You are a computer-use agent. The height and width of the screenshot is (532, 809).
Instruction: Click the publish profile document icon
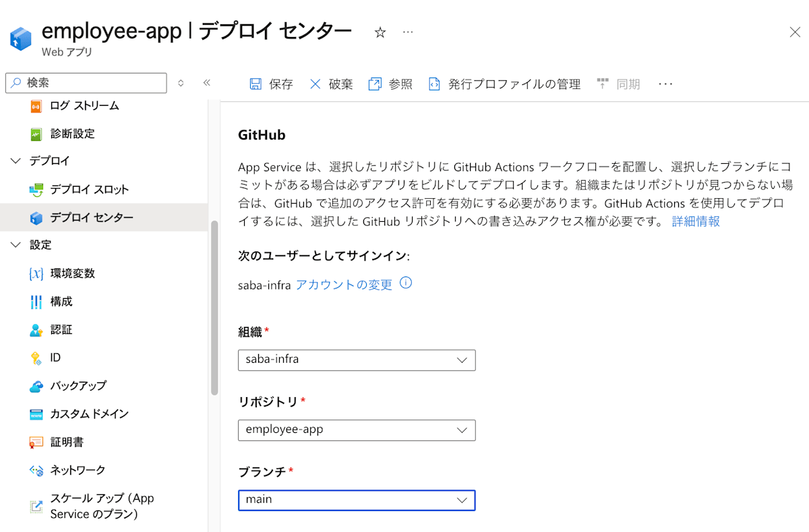click(435, 84)
